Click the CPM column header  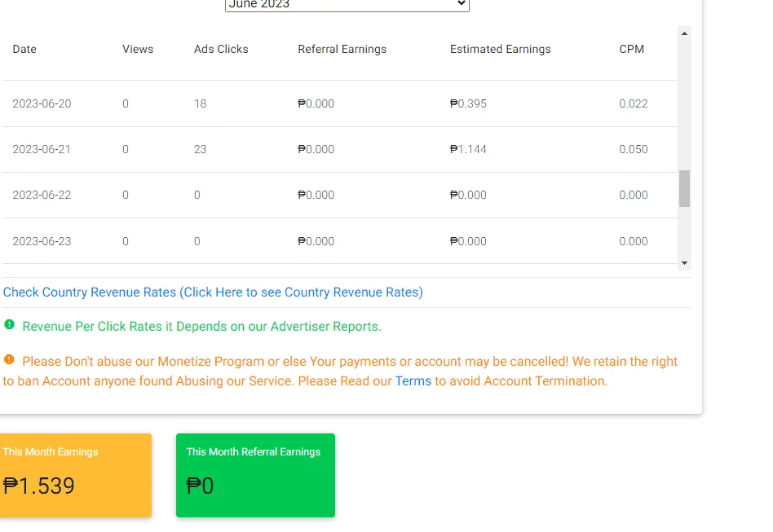(x=631, y=49)
